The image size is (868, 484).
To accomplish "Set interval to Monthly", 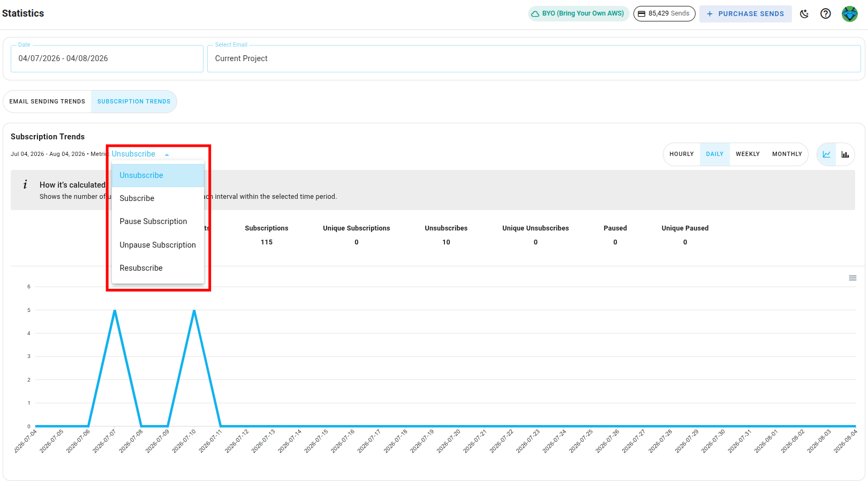I will click(787, 154).
